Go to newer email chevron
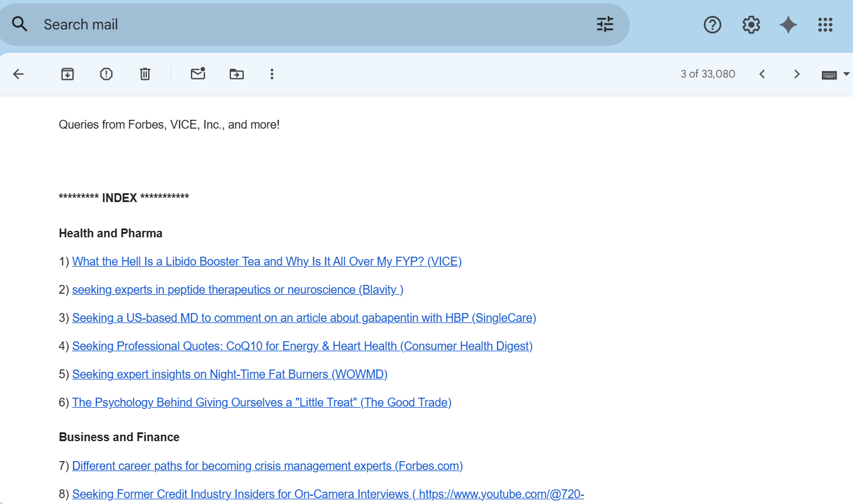The width and height of the screenshot is (853, 504). point(762,74)
